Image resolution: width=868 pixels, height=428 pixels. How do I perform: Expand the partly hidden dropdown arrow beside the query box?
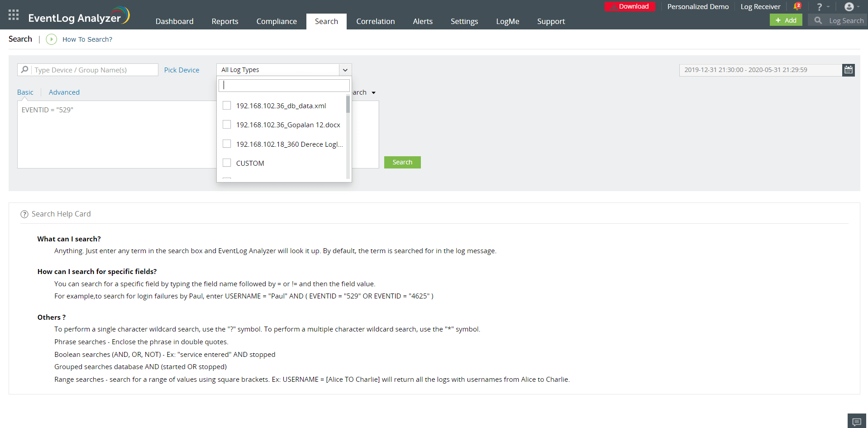(374, 93)
